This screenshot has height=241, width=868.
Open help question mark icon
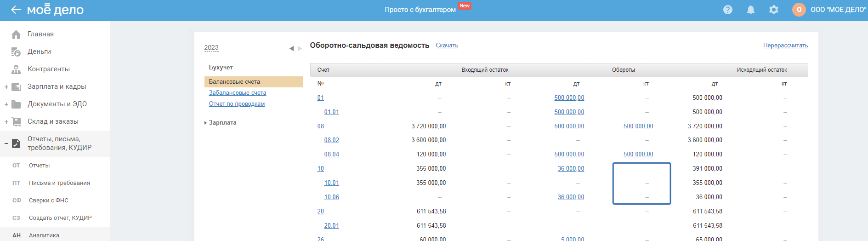(x=728, y=10)
